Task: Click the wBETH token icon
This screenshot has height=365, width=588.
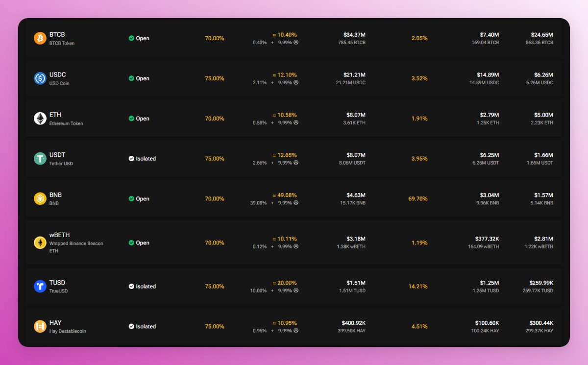Action: tap(40, 243)
